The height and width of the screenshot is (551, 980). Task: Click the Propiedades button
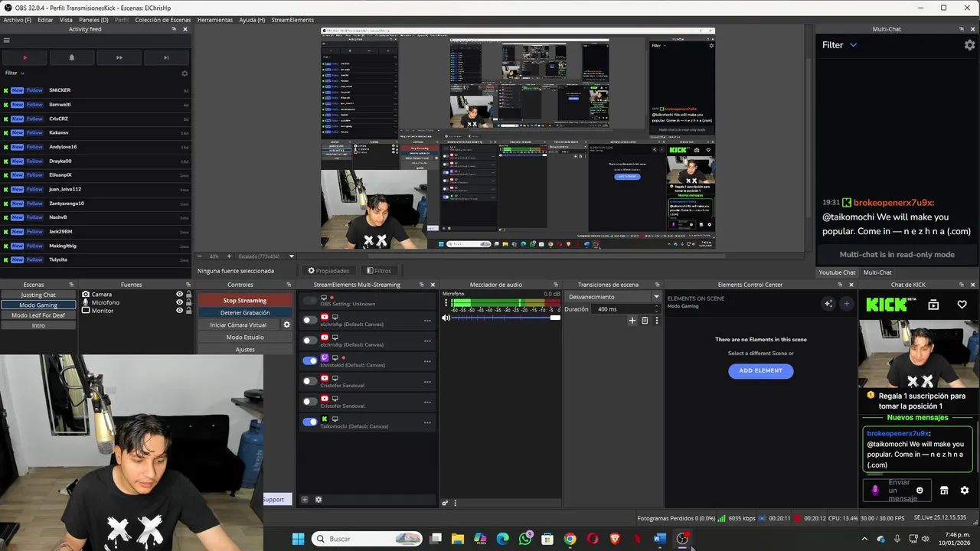(x=328, y=271)
